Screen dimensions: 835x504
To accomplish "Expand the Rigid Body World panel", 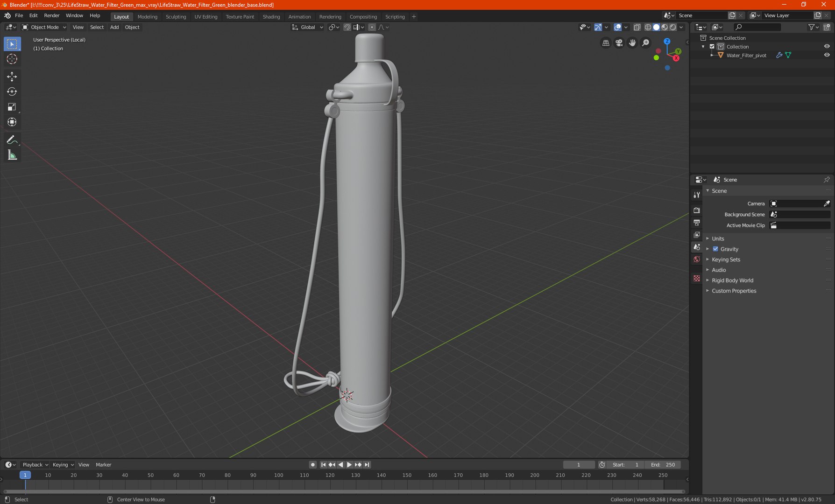I will pos(732,280).
